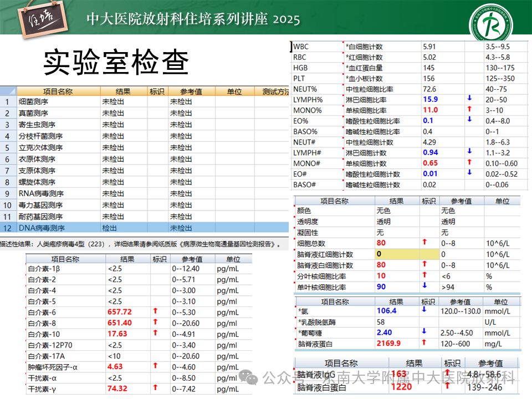The height and width of the screenshot is (399, 532).
Task: Click the yellow 脑脊液红细胞计数 result cell
Action: click(397, 254)
